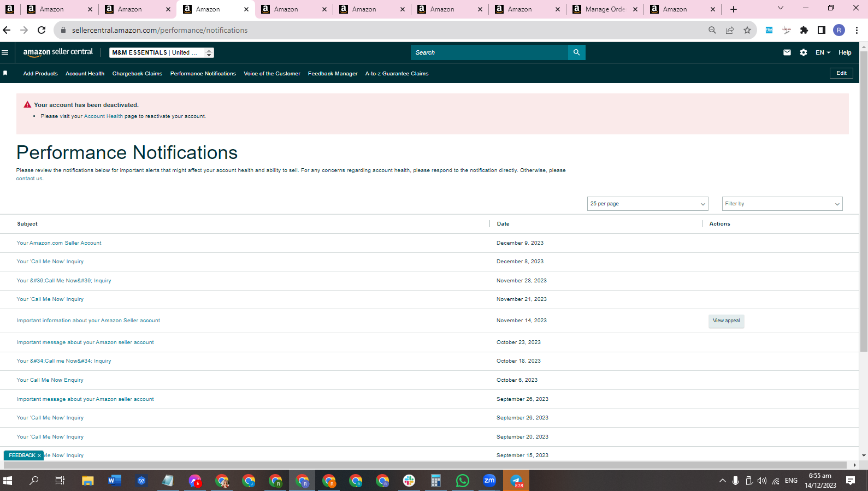Screen dimensions: 868x491
Task: Open the M&M ESSENTIALS account switcher
Action: [x=162, y=52]
